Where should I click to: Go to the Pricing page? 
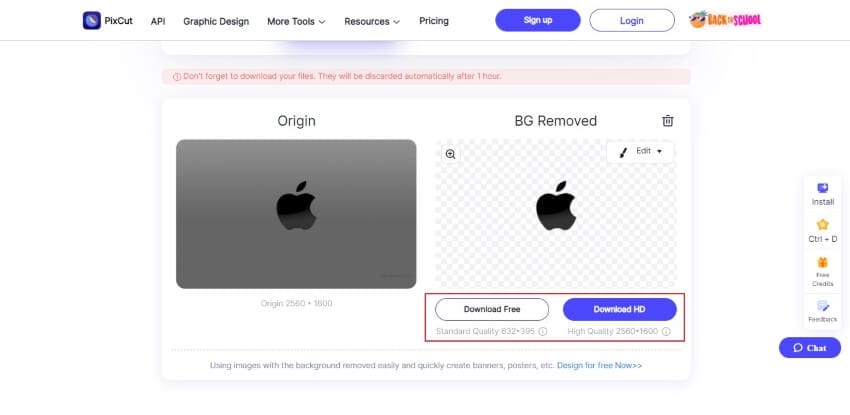(434, 21)
